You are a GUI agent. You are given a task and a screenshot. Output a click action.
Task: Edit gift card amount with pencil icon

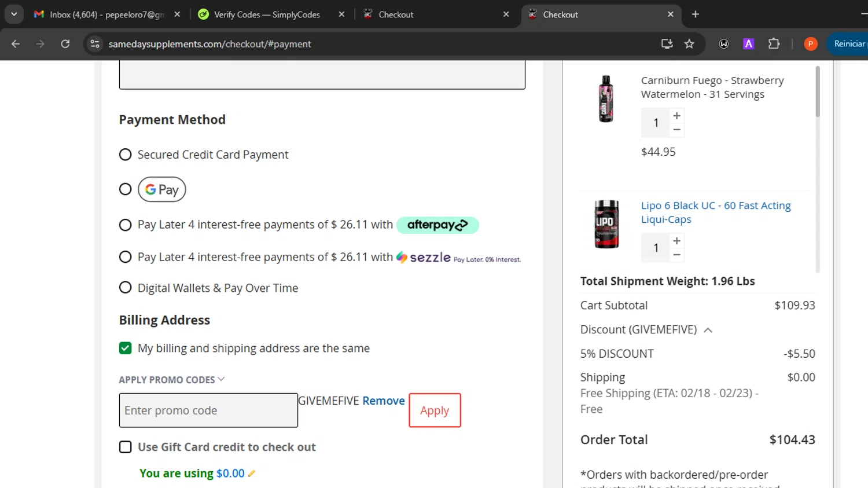(252, 474)
